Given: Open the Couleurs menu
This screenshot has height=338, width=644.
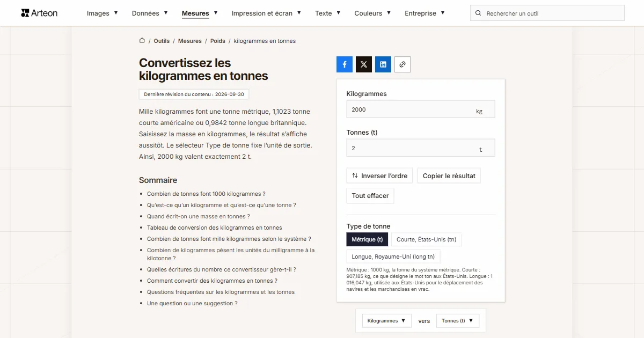Looking at the screenshot, I should tap(372, 13).
